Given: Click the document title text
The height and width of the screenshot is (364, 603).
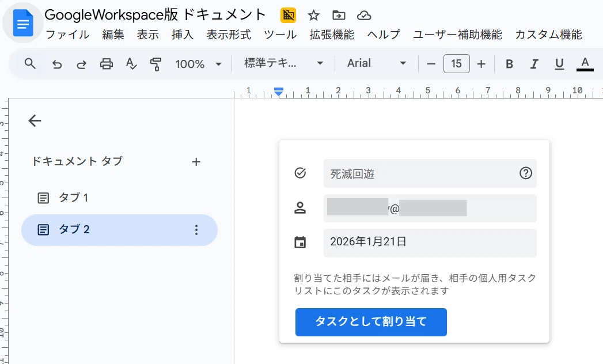Looking at the screenshot, I should tap(155, 15).
